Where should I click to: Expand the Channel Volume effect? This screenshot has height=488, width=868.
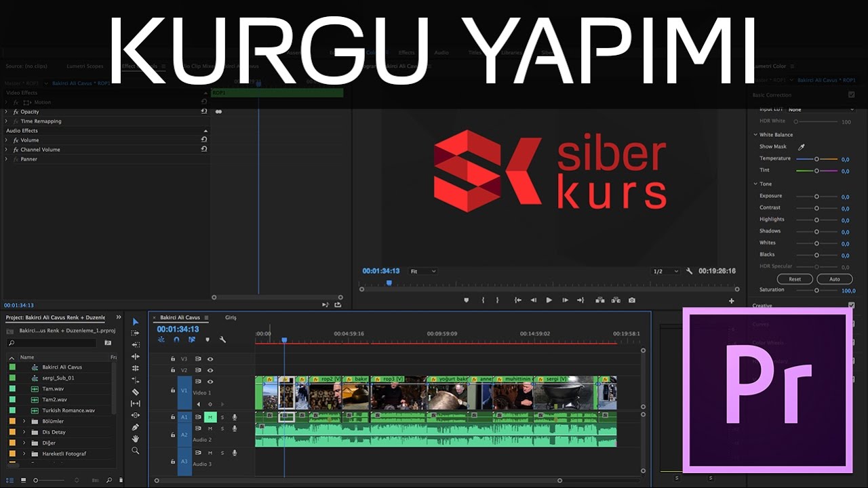click(7, 149)
